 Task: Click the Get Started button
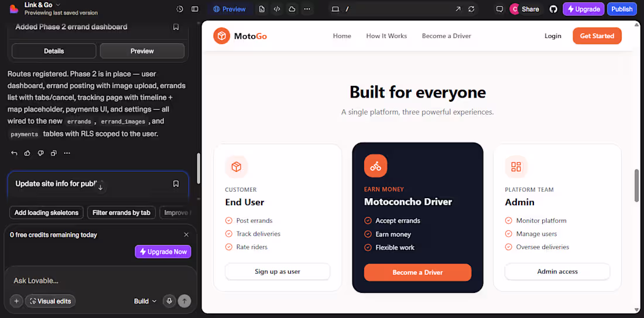(597, 36)
